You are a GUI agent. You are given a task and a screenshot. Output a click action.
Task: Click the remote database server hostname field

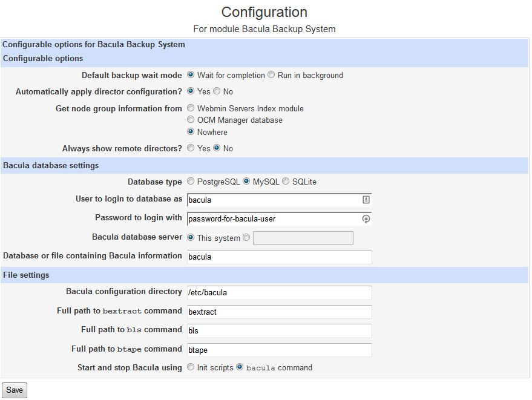[x=303, y=238]
